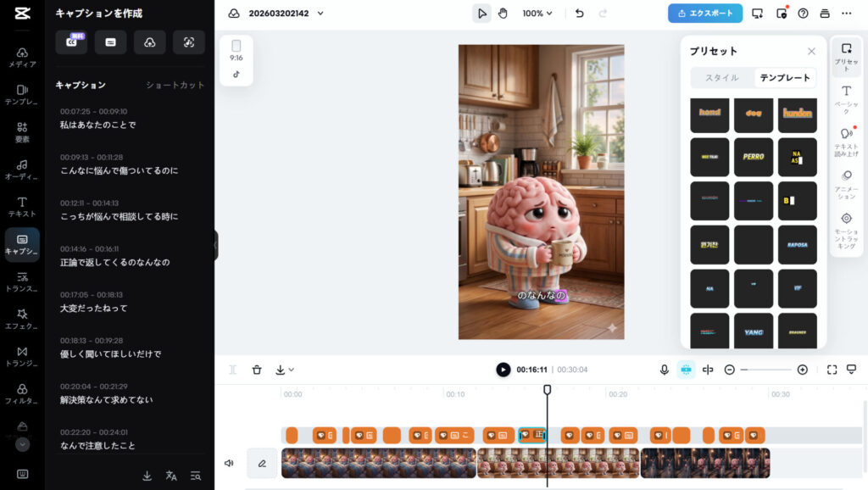Expand the download options arrow in timeline
The width and height of the screenshot is (868, 490).
click(x=285, y=370)
